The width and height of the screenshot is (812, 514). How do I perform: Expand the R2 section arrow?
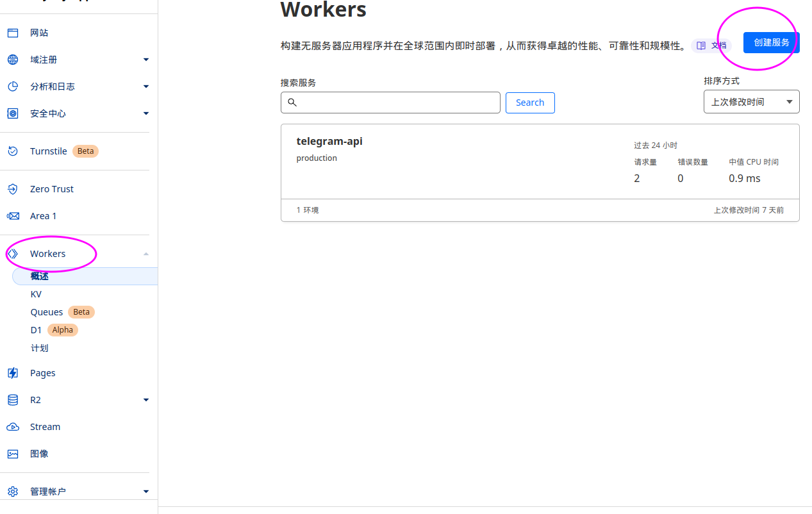(146, 400)
